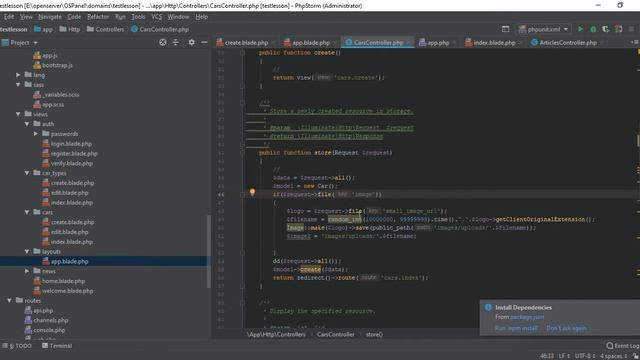
Task: Click CarsController in bottom breadcrumb
Action: (336, 334)
